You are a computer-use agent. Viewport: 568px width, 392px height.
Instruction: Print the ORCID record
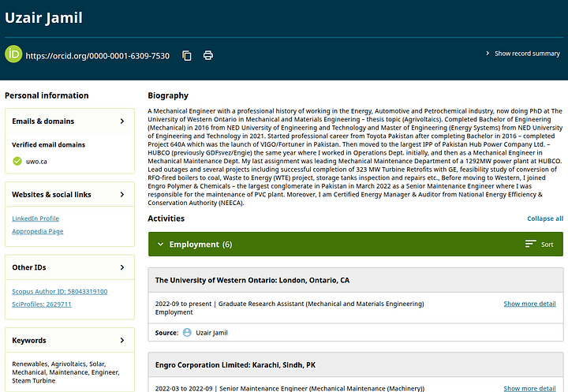coord(208,55)
